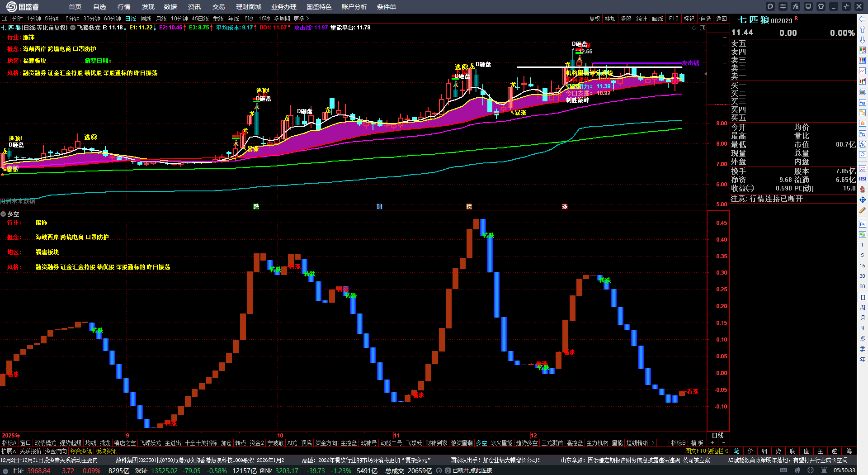868x475 pixels.
Task: Click the settings sliders icon in title bar
Action: point(783,6)
